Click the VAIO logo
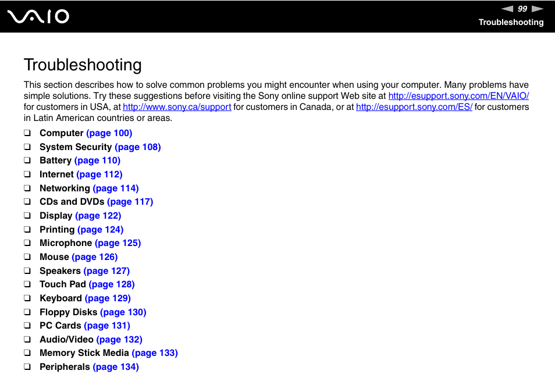Image resolution: width=555 pixels, height=392 pixels. 38,16
